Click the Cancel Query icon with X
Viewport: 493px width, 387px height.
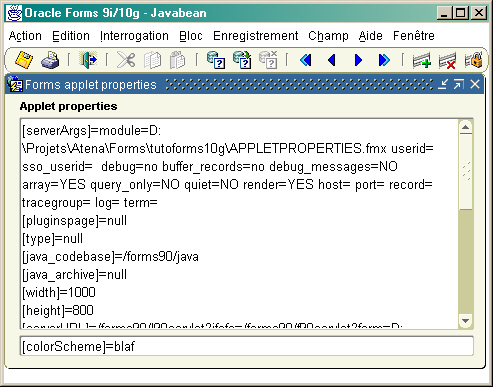pos(268,60)
